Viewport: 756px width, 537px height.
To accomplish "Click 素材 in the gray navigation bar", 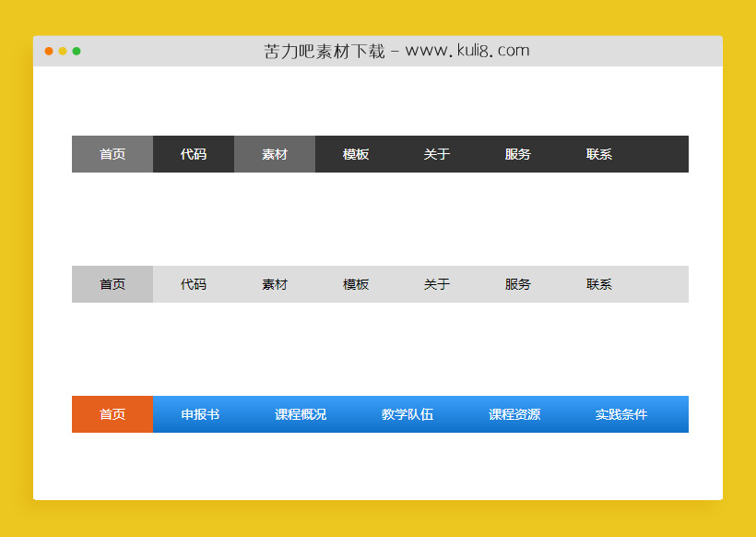I will 274,284.
